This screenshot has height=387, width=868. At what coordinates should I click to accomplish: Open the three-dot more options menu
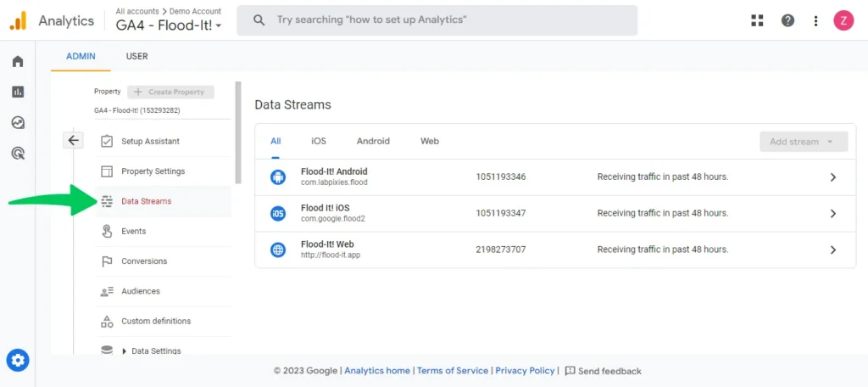click(x=815, y=21)
